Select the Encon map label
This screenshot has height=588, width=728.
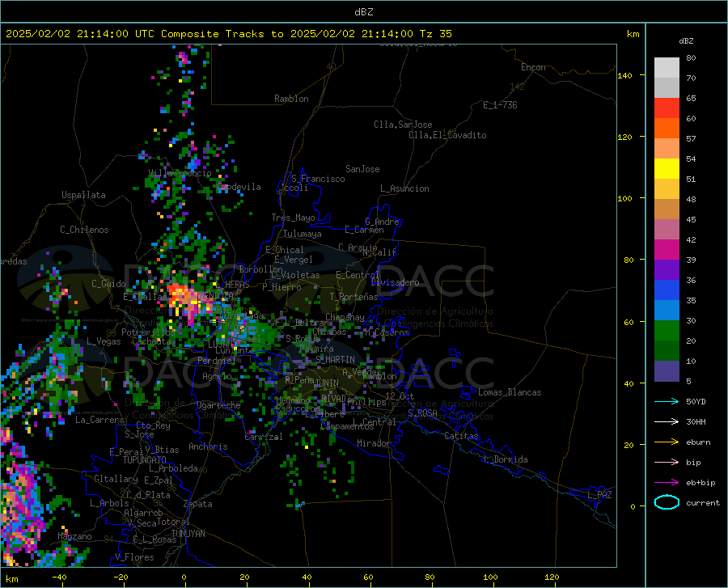tap(533, 67)
